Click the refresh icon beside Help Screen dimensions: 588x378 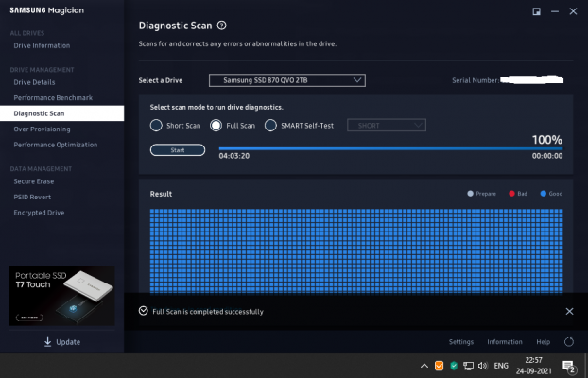(x=569, y=342)
